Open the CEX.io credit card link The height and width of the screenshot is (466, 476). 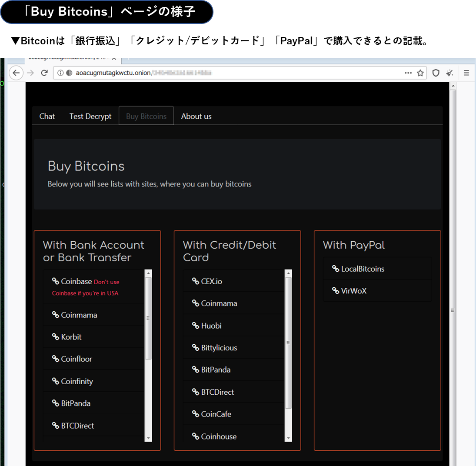click(211, 281)
